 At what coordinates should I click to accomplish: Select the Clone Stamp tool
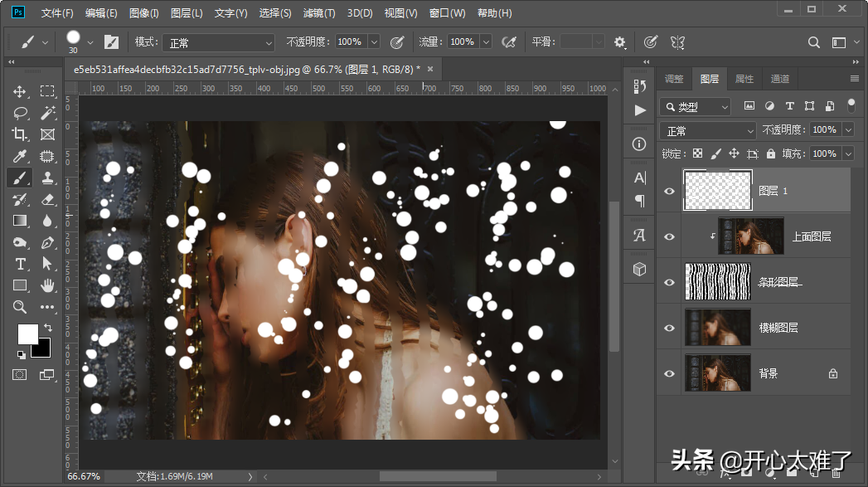click(x=47, y=178)
